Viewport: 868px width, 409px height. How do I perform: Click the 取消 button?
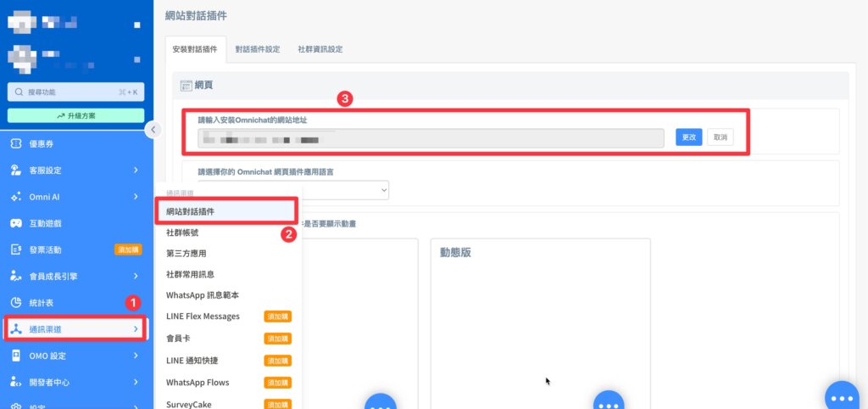[720, 137]
